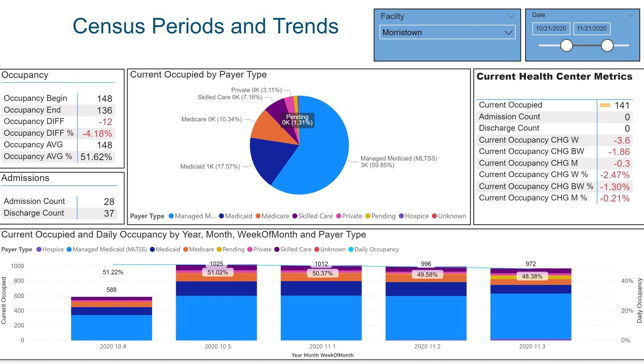
Task: Click the start date field 10/21/2020
Action: tap(551, 29)
